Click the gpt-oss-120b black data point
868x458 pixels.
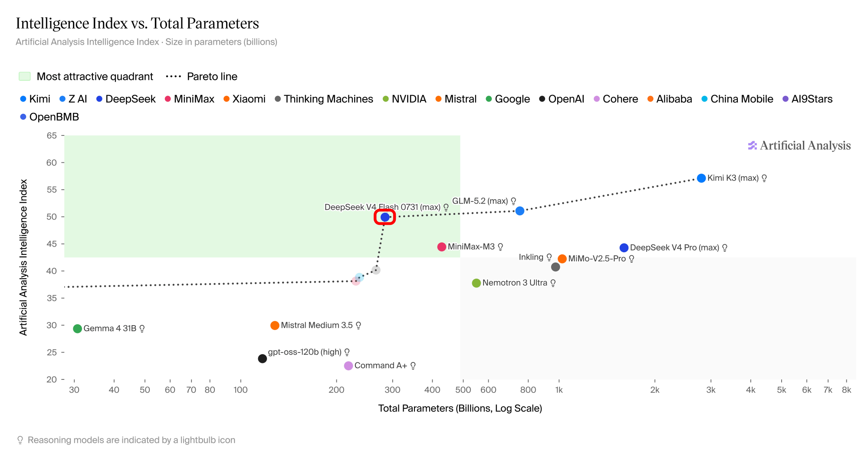click(x=262, y=359)
